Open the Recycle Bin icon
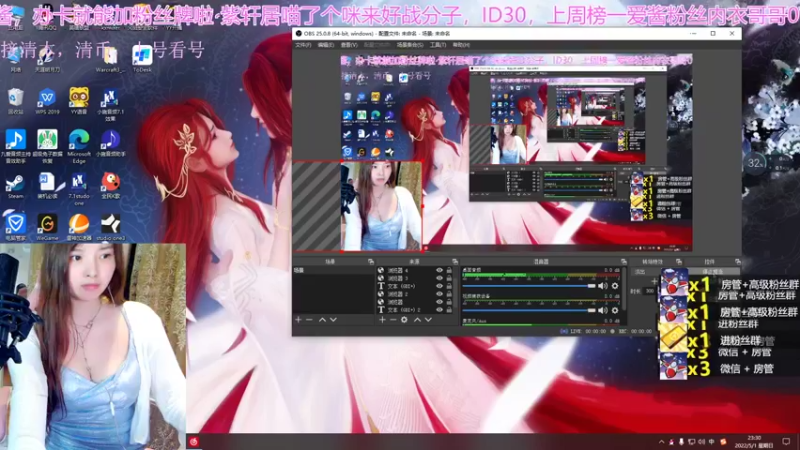This screenshot has width=800, height=450. click(x=15, y=101)
